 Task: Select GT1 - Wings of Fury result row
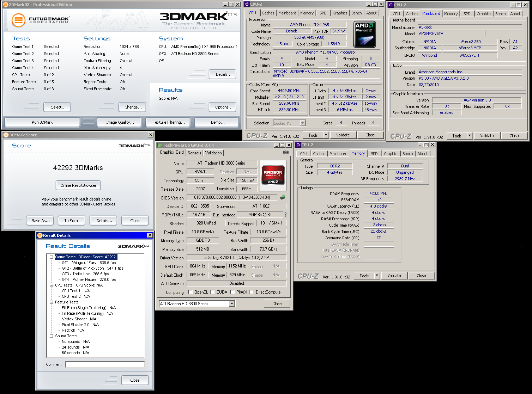click(89, 263)
